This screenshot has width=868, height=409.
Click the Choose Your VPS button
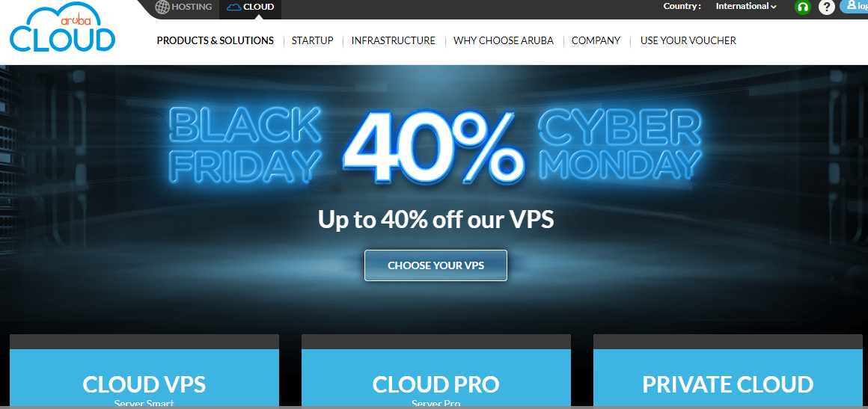(435, 265)
